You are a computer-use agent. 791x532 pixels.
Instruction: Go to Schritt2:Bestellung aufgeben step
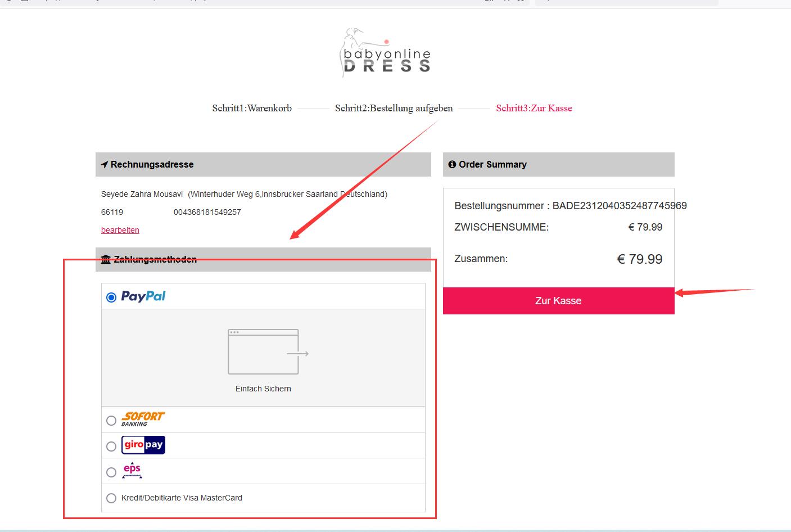point(394,109)
